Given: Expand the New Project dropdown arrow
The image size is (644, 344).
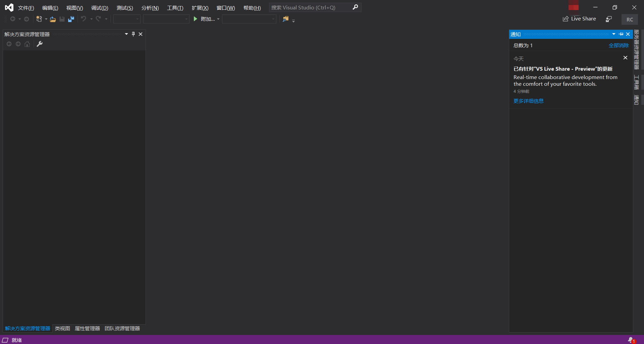Looking at the screenshot, I should (46, 19).
